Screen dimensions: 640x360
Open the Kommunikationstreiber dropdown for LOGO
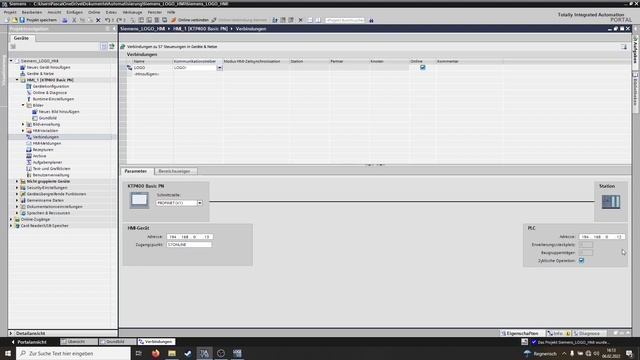tap(220, 68)
